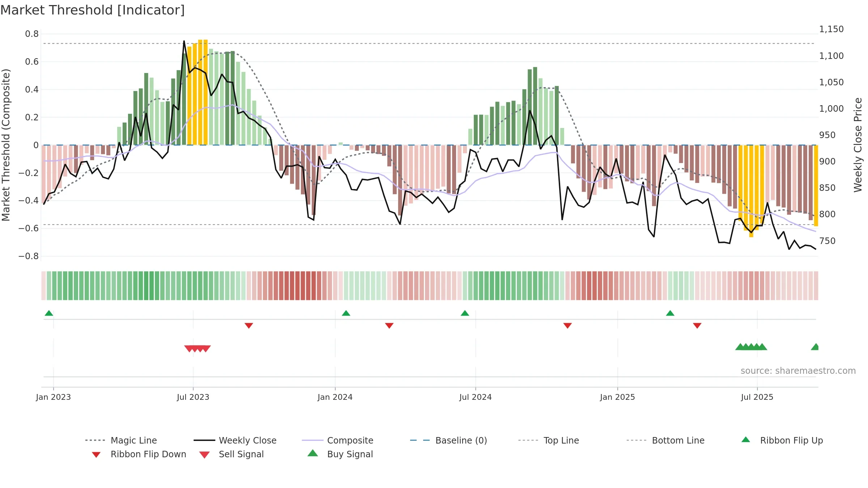Toggle the Bottom Line legend entry

[665, 440]
